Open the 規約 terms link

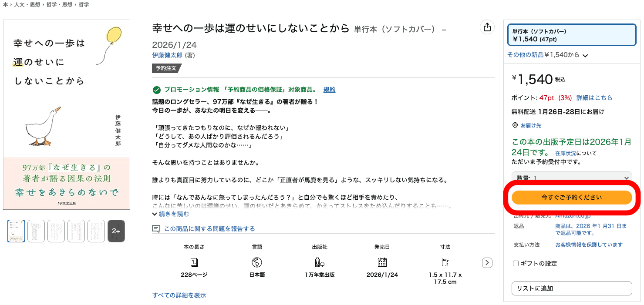(329, 90)
